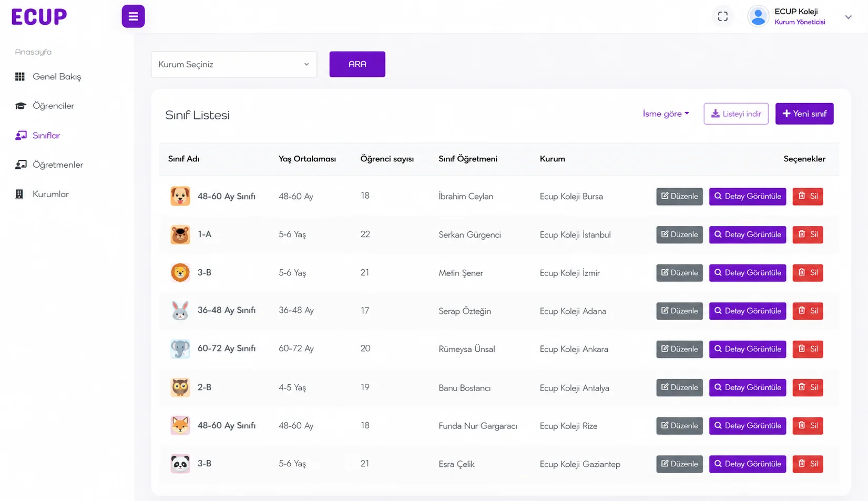Click the owl avatar of class 2-B

[x=180, y=387]
